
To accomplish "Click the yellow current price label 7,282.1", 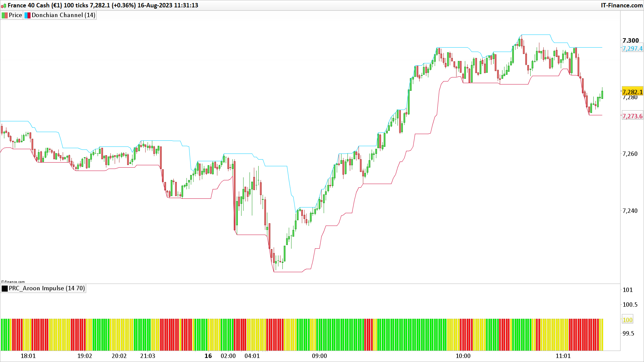I will click(x=632, y=92).
